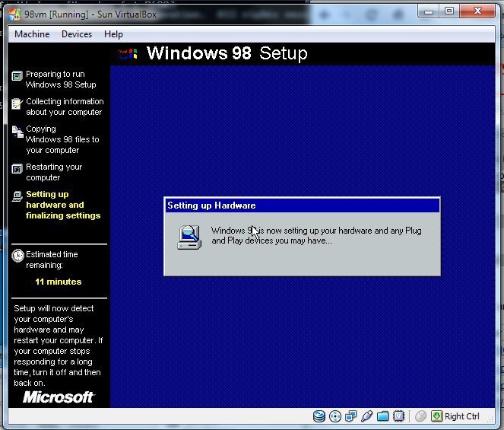Viewport: 504px width, 430px height.
Task: Click the computer magnifier icon in dialog
Action: click(x=189, y=237)
